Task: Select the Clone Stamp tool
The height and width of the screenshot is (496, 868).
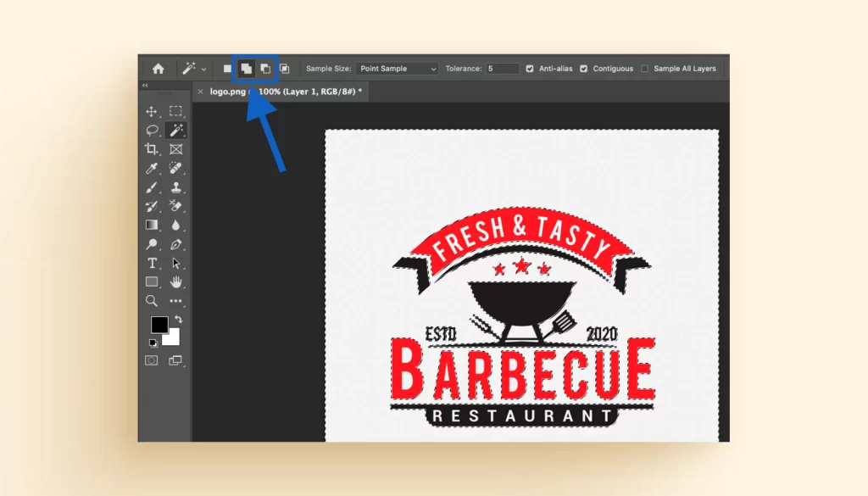Action: [x=176, y=187]
